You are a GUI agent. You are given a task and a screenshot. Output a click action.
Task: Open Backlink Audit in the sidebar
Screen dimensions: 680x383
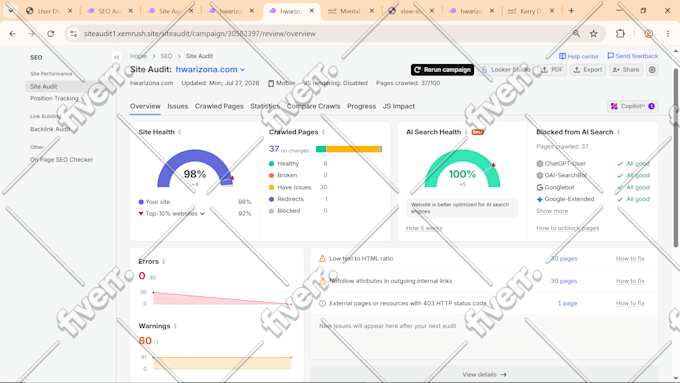(x=50, y=129)
